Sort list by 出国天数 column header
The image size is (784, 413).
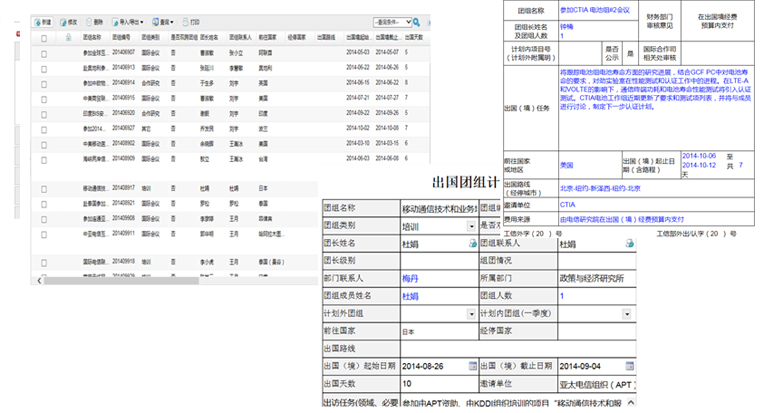414,38
